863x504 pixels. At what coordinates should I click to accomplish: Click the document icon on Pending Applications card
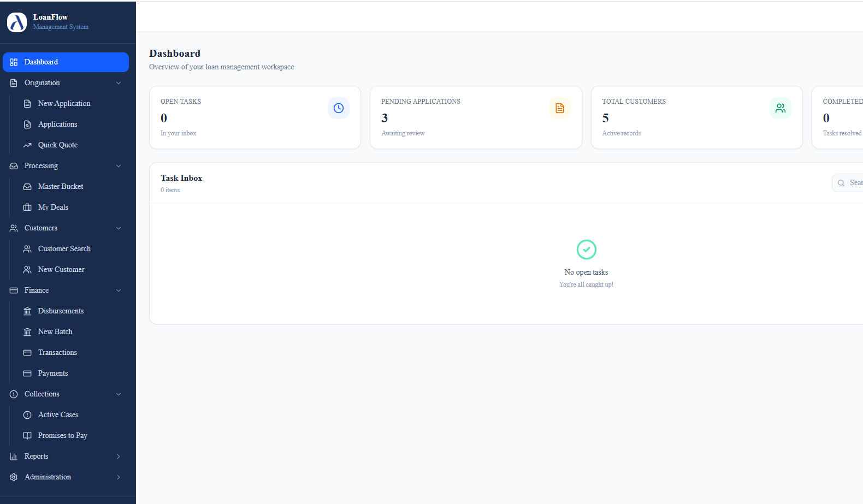560,108
